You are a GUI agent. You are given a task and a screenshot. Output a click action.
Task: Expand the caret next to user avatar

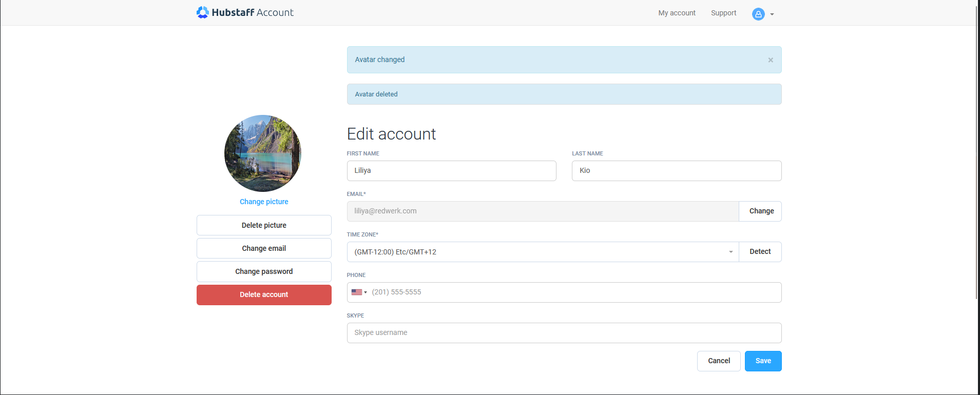click(x=772, y=14)
